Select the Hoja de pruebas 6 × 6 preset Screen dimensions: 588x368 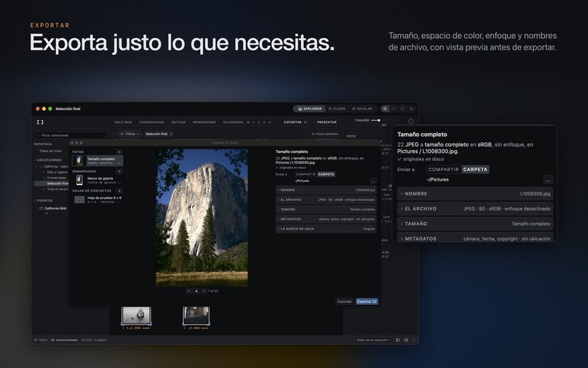coord(98,200)
